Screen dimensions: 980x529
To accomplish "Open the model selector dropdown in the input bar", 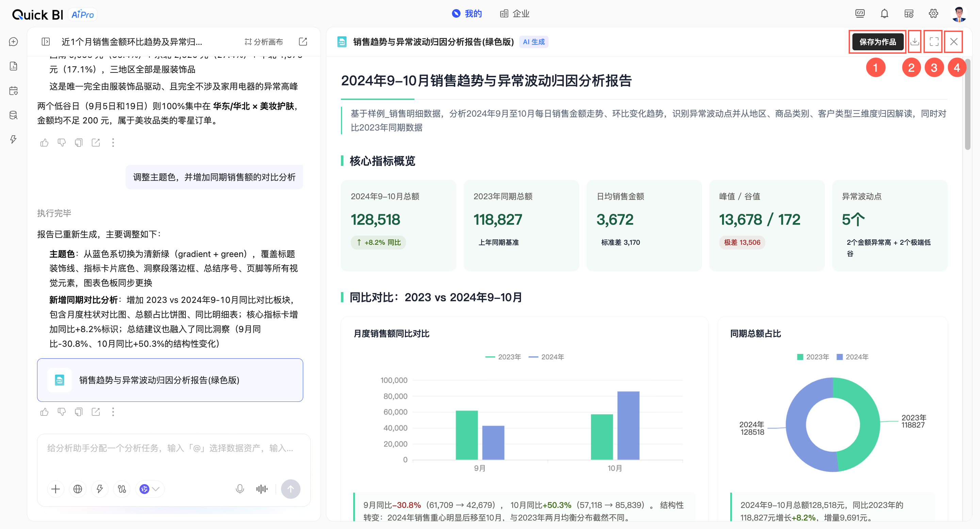I will (150, 489).
